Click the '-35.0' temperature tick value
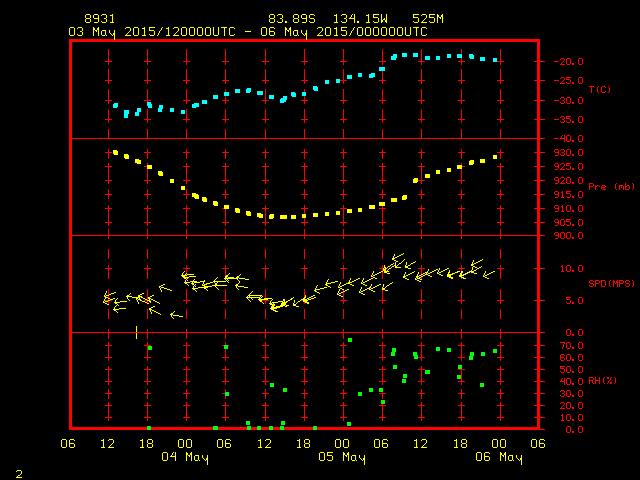640x480 pixels. pos(569,120)
